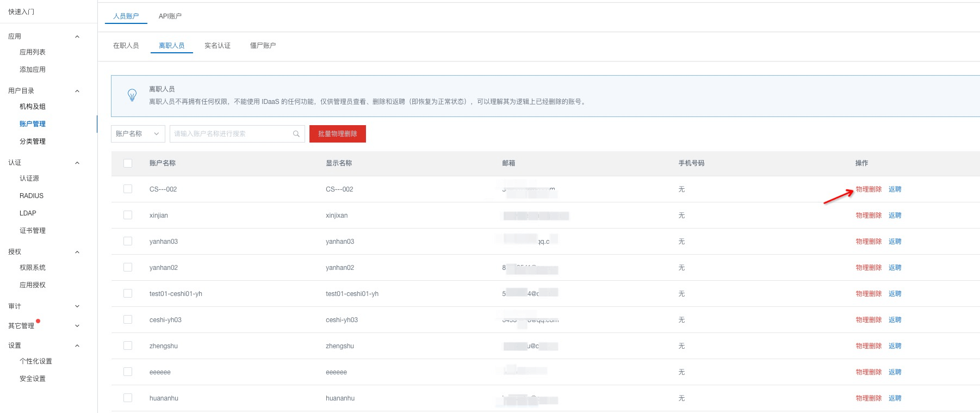Check the box beside zhengshu account

click(128, 346)
